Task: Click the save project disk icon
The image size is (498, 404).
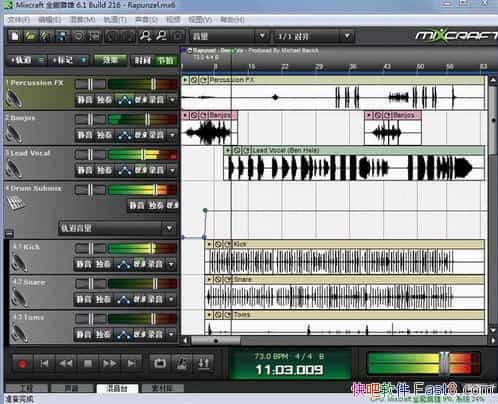Action: coord(62,36)
